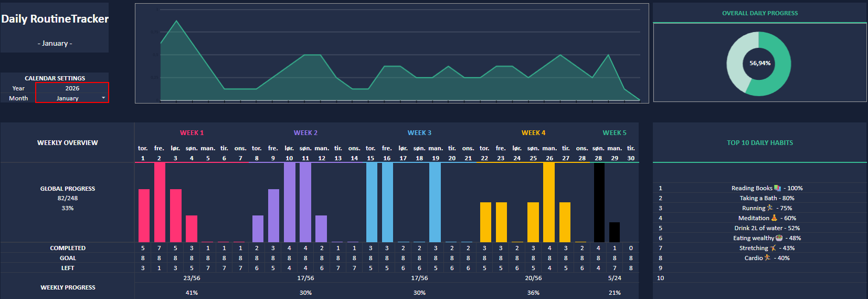868x299 pixels.
Task: Select the daily progress area chart
Action: 391,53
